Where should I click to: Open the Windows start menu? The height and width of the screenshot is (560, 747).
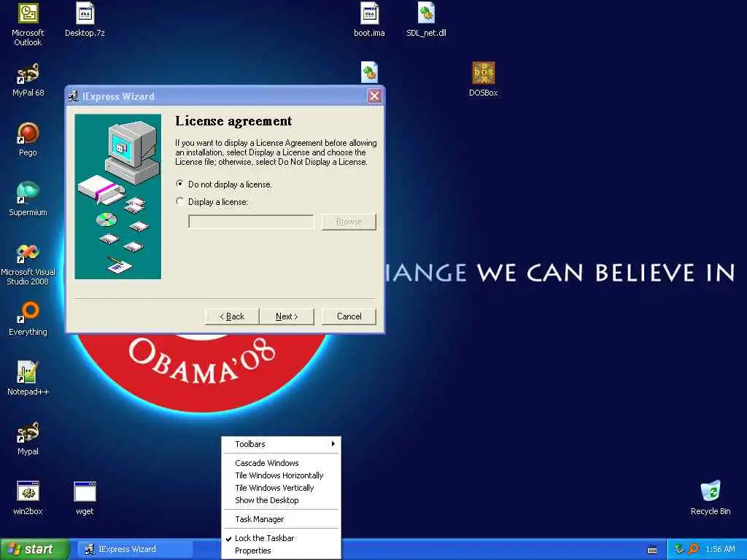(x=35, y=549)
